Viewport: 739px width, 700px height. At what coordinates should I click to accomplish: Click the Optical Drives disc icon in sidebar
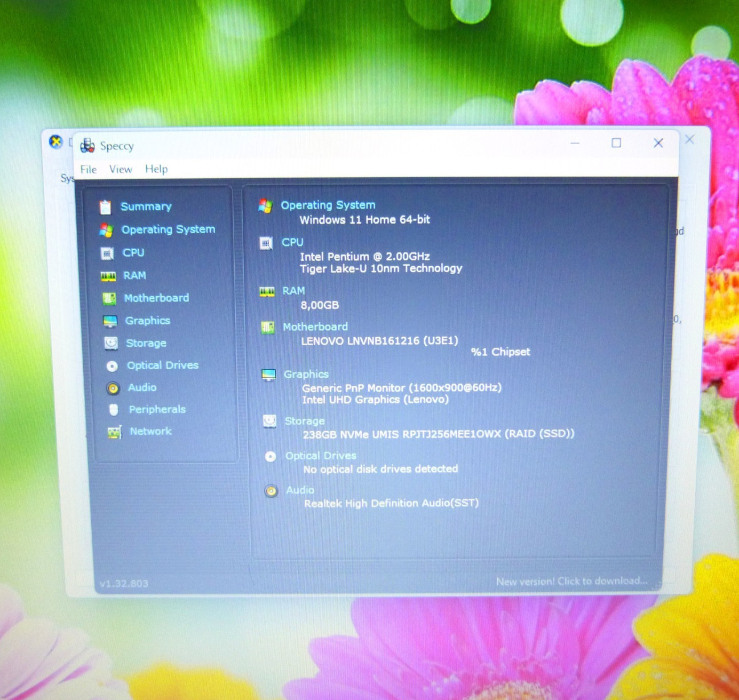112,366
